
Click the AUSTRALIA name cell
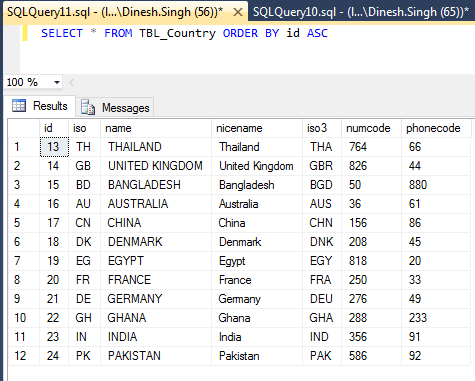(156, 204)
